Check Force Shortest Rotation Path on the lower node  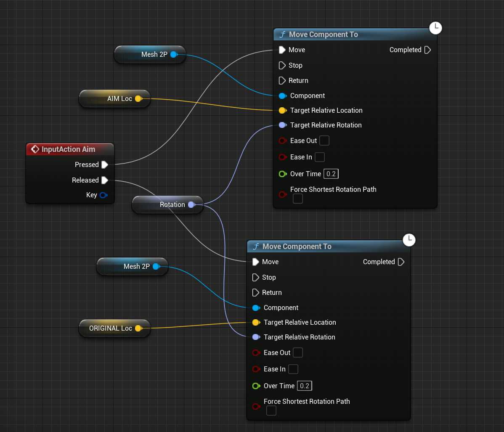click(271, 411)
